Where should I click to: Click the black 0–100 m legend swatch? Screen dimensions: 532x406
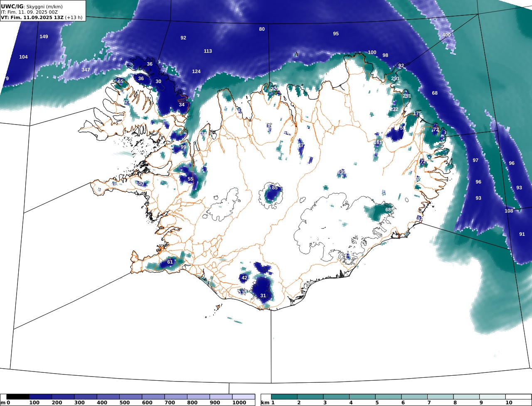point(18,397)
